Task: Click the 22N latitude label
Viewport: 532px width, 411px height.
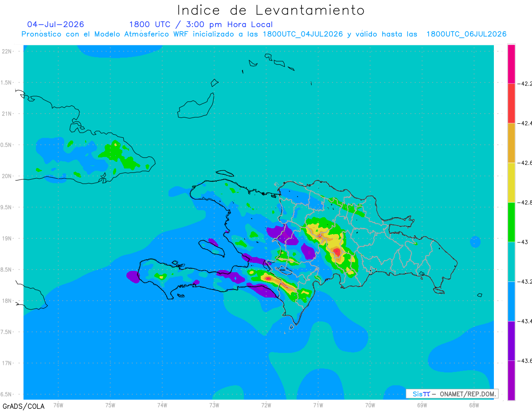Action: point(8,51)
